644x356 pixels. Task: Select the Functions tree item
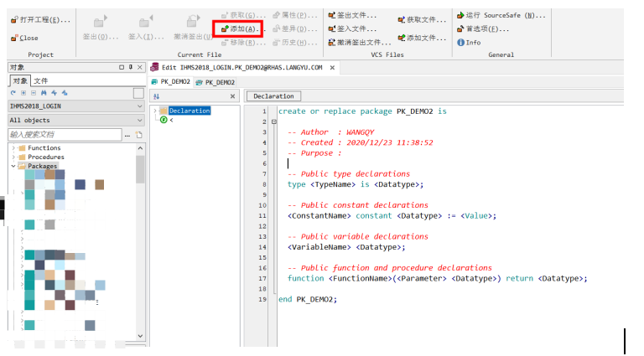click(x=44, y=147)
